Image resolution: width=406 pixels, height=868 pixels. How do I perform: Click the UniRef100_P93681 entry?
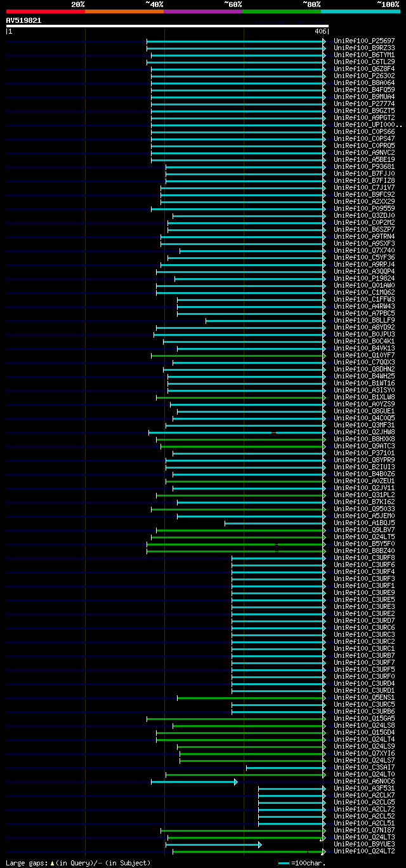tap(364, 167)
